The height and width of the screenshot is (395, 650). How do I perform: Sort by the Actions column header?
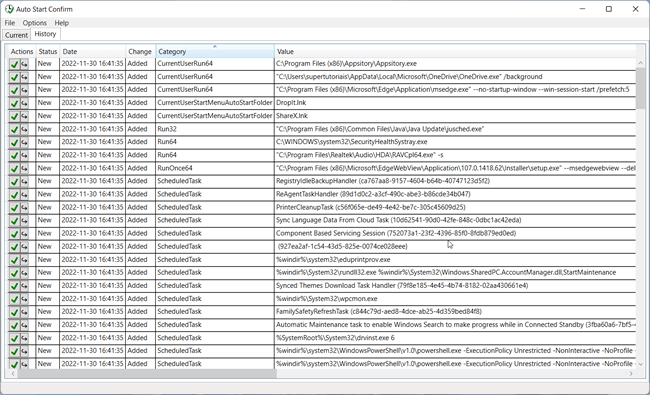click(x=22, y=51)
